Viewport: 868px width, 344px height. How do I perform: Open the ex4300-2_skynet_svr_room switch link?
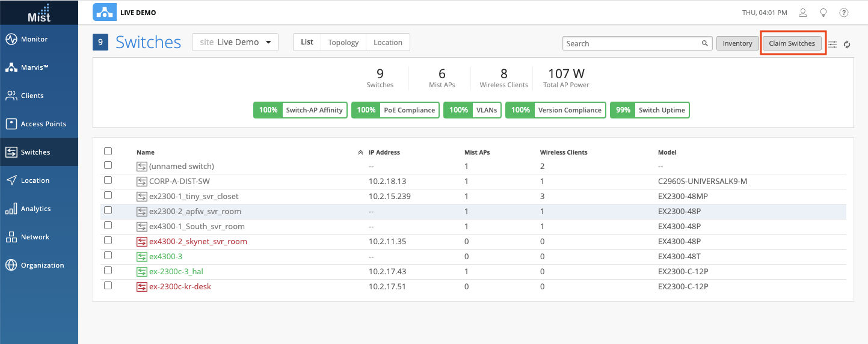(198, 241)
